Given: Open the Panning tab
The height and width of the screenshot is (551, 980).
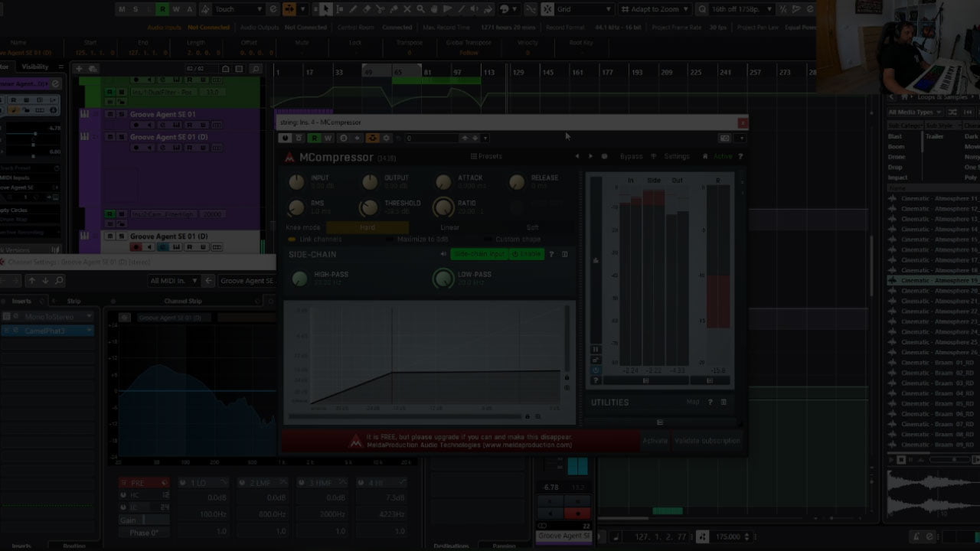Looking at the screenshot, I should pyautogui.click(x=504, y=546).
